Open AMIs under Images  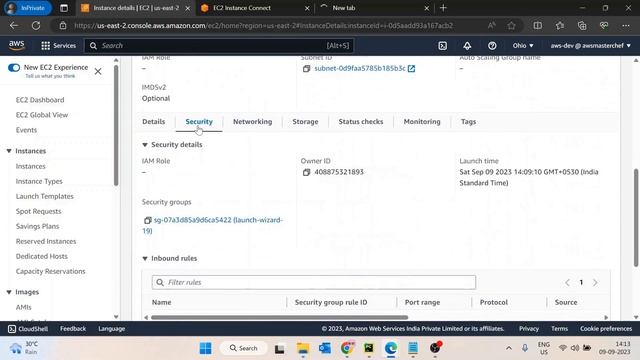23,307
